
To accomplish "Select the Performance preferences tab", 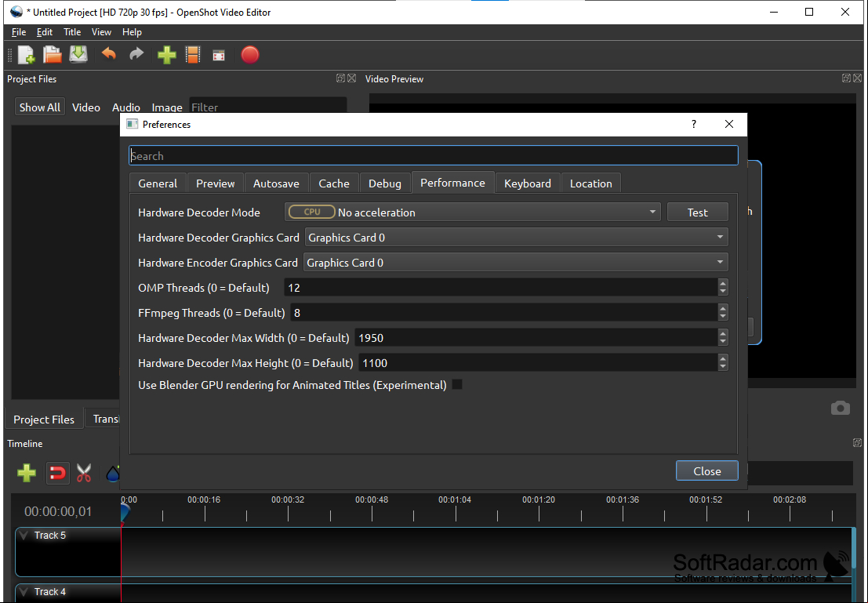I will pyautogui.click(x=453, y=183).
